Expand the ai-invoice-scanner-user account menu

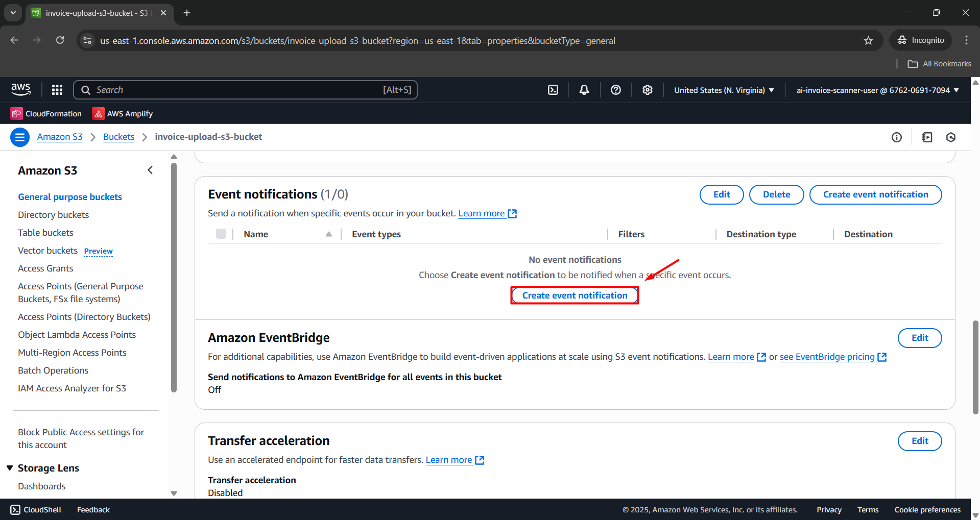click(877, 90)
